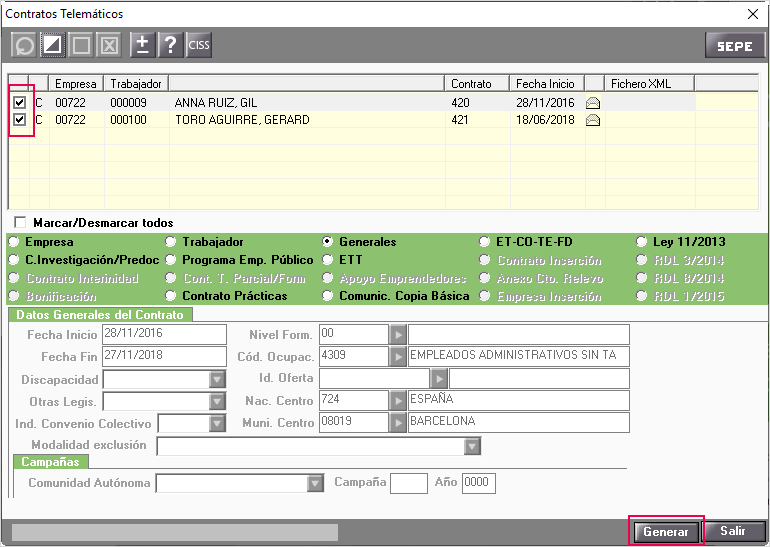
Task: Toggle Marcar/Desmarcar todos checkbox
Action: 20,222
